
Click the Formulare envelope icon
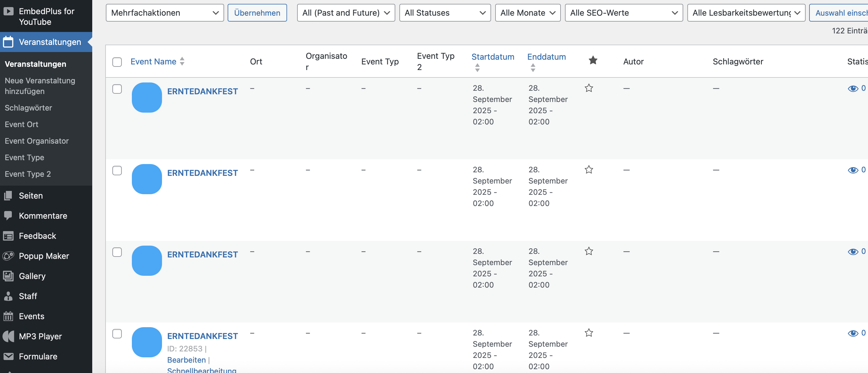[x=8, y=356]
